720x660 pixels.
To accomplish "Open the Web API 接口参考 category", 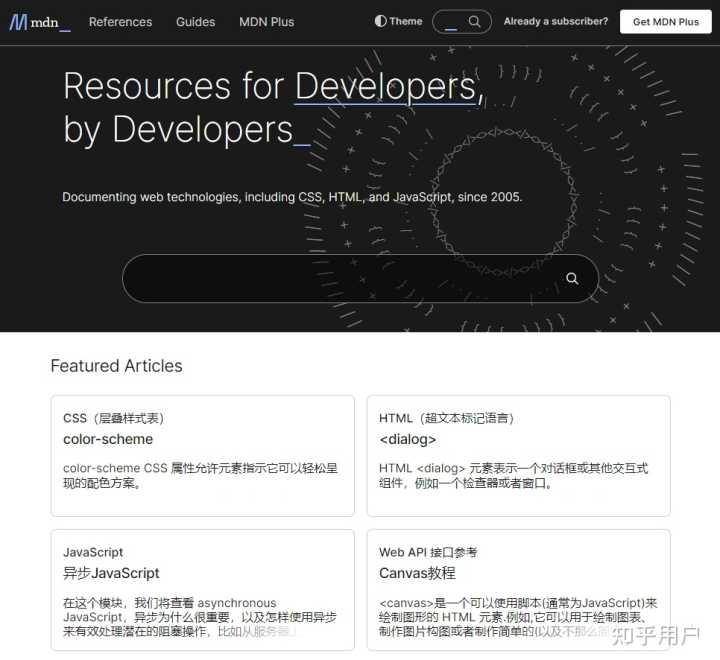I will coord(428,552).
